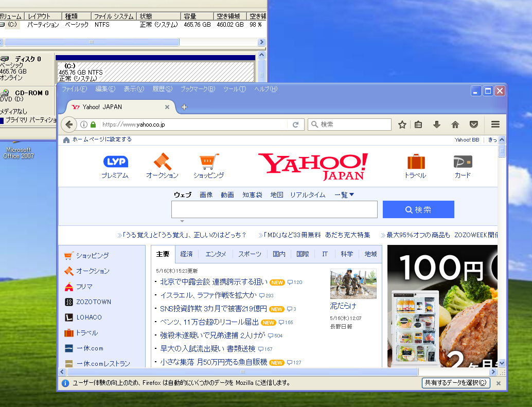Click ホームページに設定する link

[x=102, y=139]
